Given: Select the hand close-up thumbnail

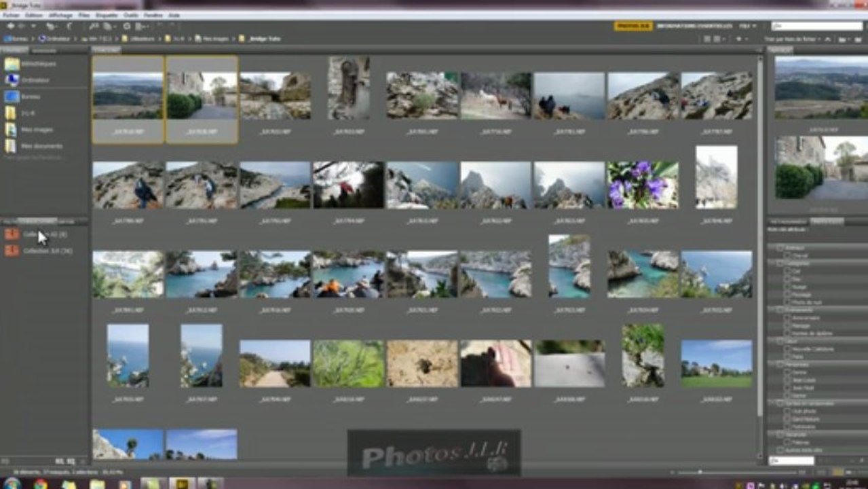Looking at the screenshot, I should (496, 364).
